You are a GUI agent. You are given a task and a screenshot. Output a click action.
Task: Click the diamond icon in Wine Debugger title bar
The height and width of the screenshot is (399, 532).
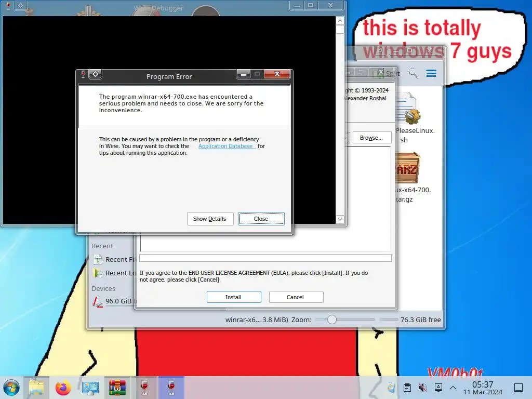(x=20, y=5)
